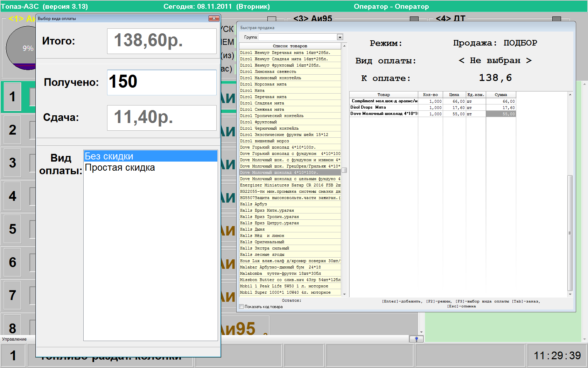The height and width of the screenshot is (368, 588).
Task: Enable the Показать код товара checkbox
Action: [x=241, y=307]
